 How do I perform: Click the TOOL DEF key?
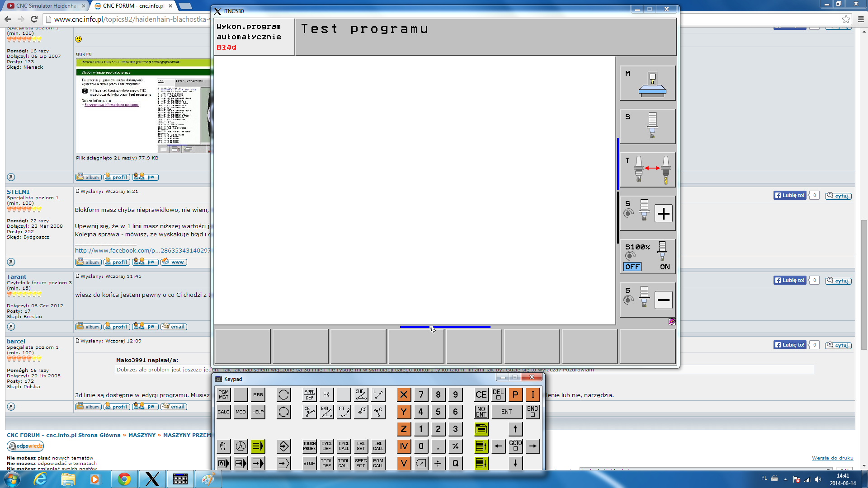coord(326,463)
